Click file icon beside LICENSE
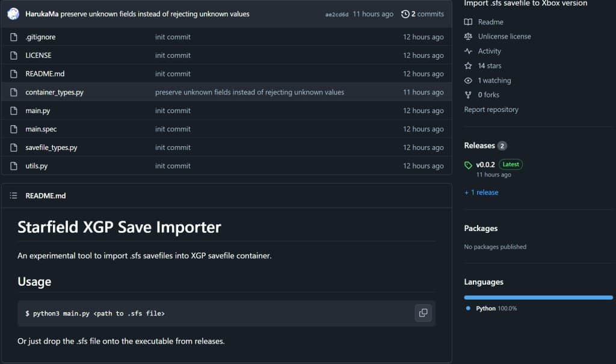 (x=14, y=55)
